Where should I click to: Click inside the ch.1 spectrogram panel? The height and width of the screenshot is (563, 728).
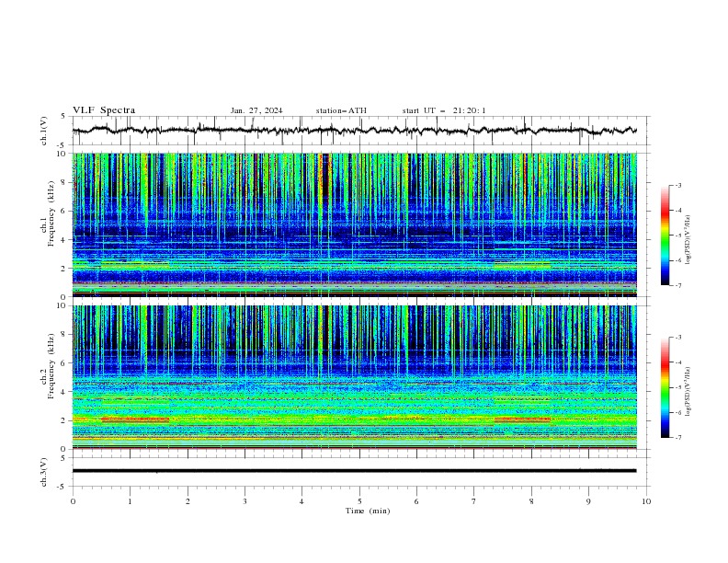pos(354,224)
